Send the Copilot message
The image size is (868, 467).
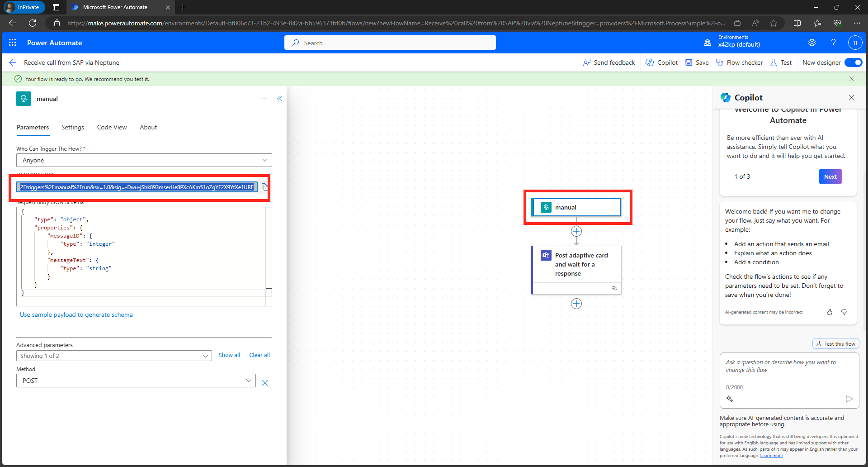pyautogui.click(x=849, y=399)
